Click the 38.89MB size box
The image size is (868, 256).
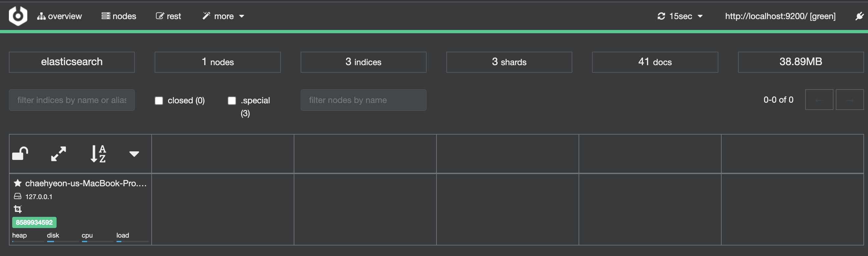click(x=801, y=62)
